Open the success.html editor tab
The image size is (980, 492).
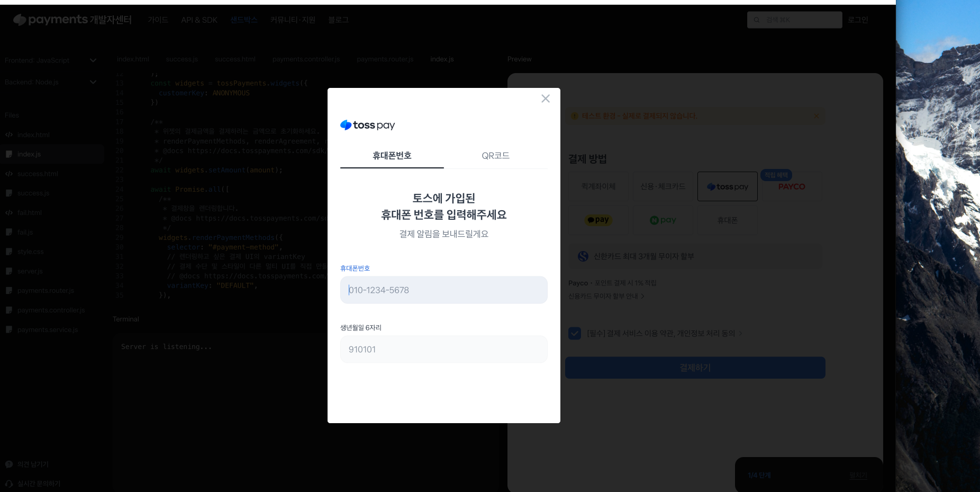click(x=235, y=59)
